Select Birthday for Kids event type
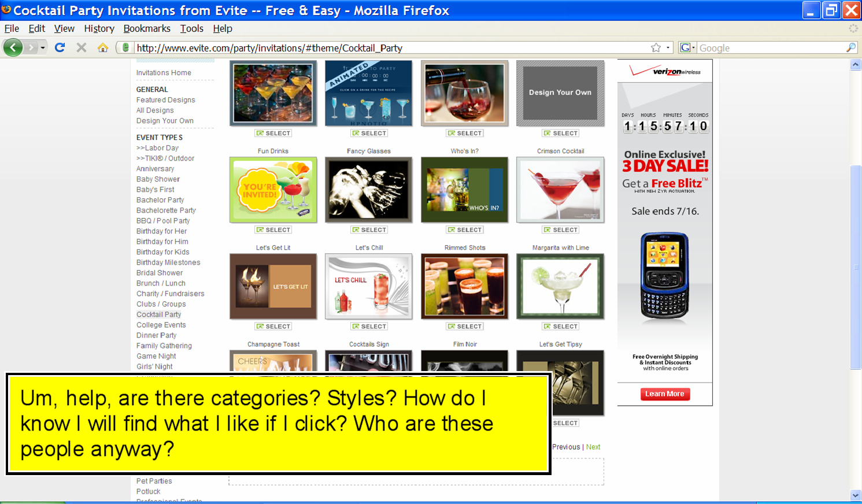Screen dimensions: 862x504 click(x=162, y=252)
